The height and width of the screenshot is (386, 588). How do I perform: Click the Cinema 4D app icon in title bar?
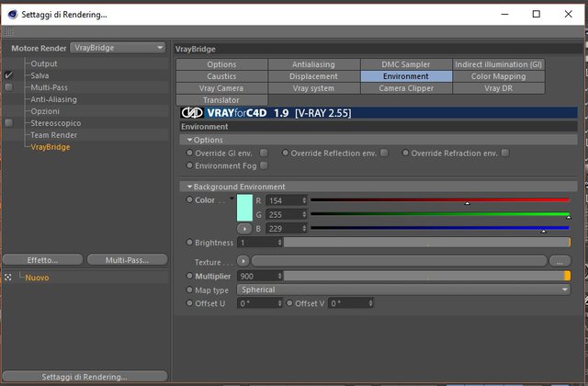point(13,15)
